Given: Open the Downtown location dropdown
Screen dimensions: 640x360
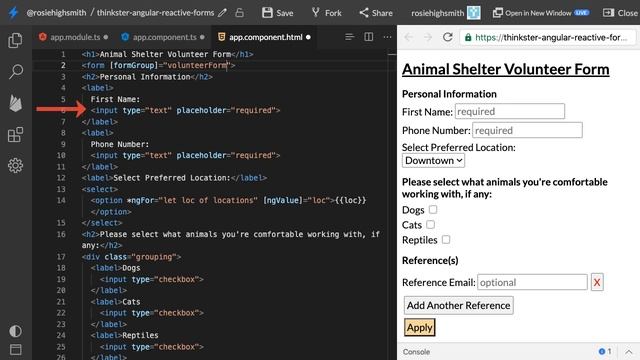Looking at the screenshot, I should point(433,160).
